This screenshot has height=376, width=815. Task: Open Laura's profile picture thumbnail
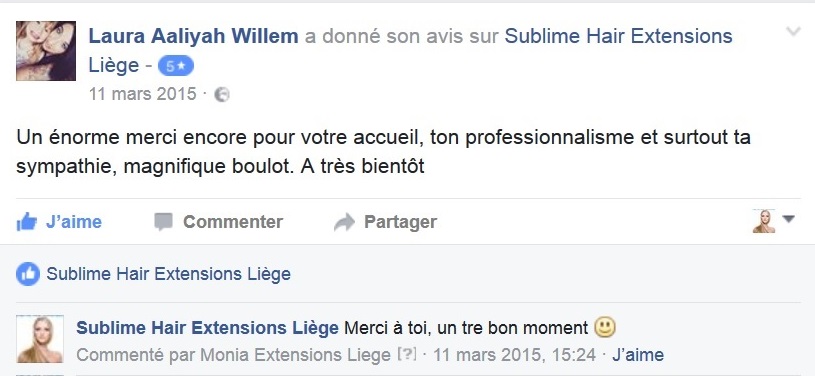46,51
